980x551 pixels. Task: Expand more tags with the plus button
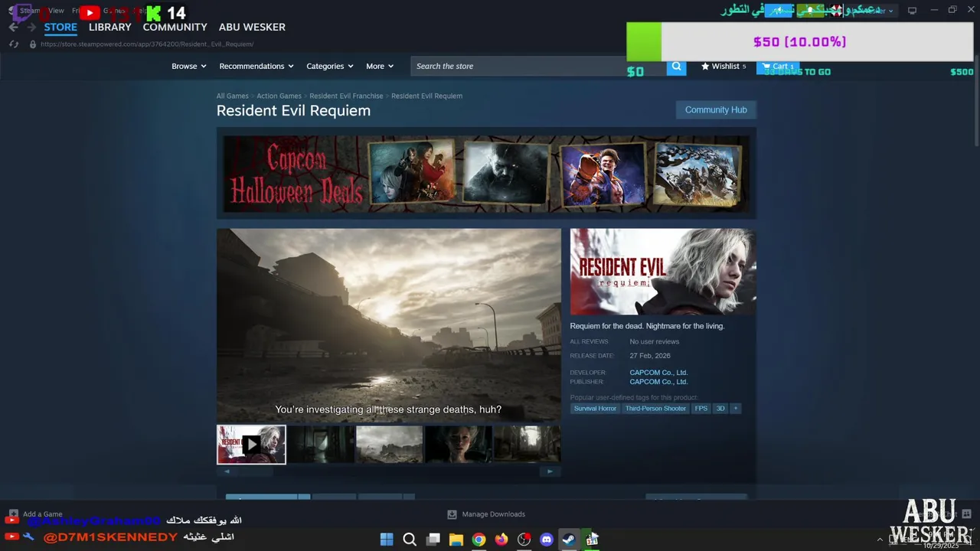736,409
